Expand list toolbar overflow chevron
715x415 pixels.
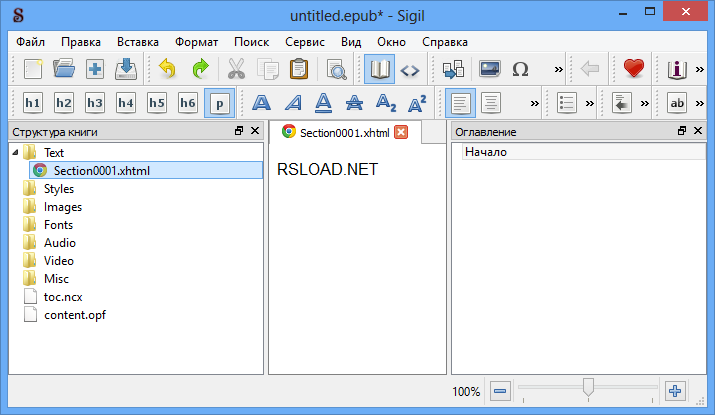click(590, 104)
